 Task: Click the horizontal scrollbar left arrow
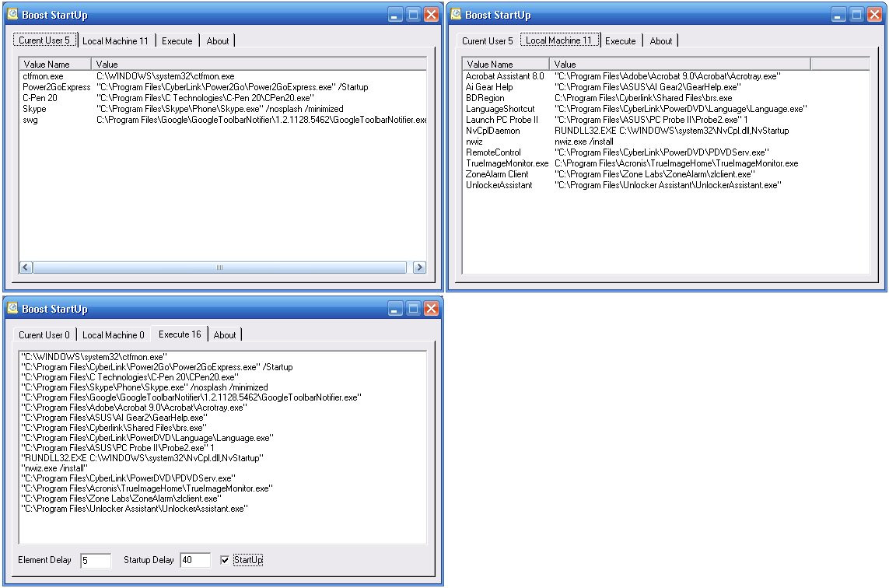coord(26,267)
